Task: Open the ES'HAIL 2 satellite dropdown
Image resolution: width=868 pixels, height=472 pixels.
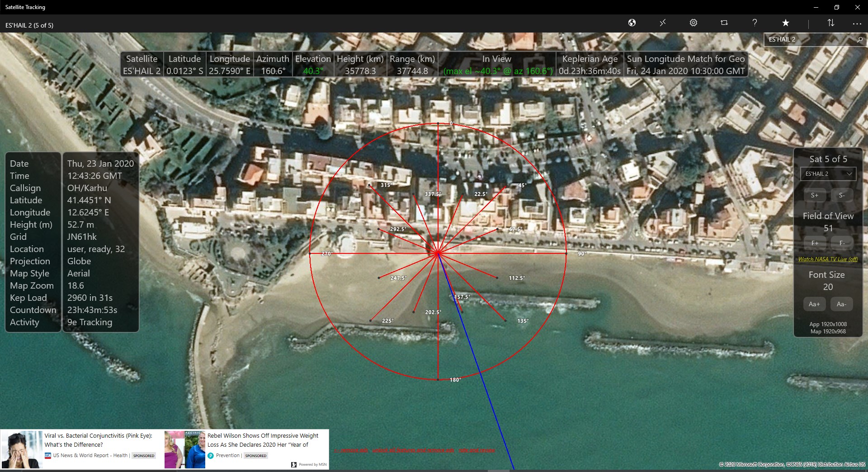Action: [x=827, y=173]
